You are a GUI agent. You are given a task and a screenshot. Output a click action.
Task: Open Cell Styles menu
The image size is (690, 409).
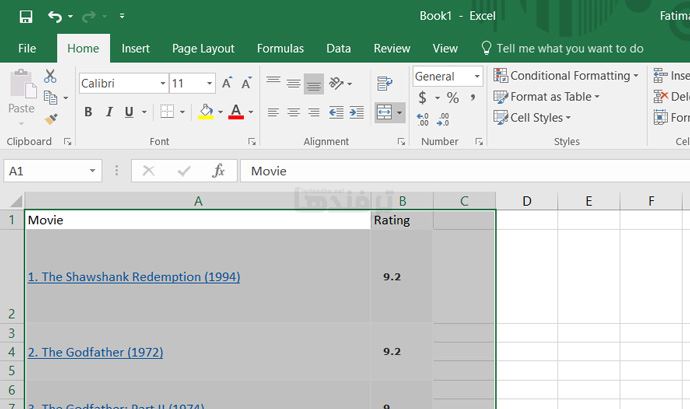pyautogui.click(x=532, y=118)
